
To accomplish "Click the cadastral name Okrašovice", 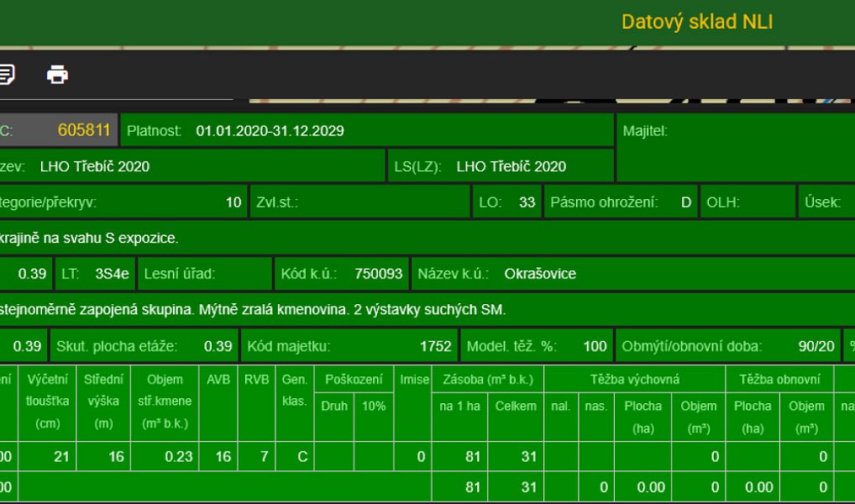I will pyautogui.click(x=540, y=273).
